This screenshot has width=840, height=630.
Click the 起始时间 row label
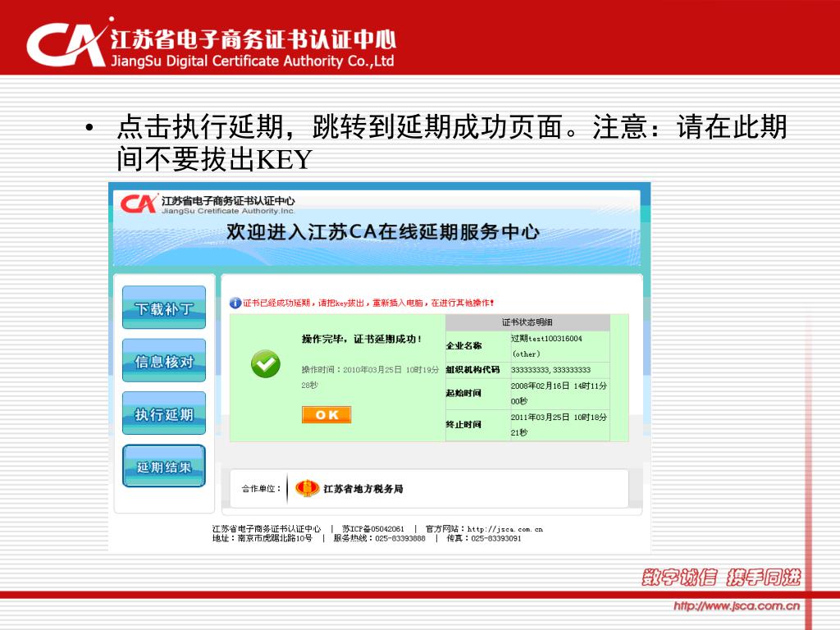464,393
